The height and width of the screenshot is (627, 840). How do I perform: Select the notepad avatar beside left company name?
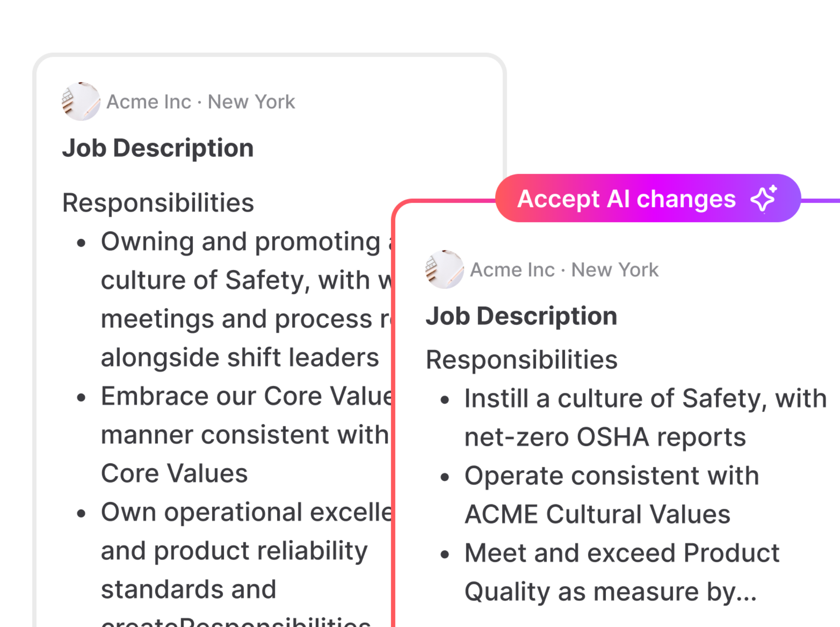81,101
